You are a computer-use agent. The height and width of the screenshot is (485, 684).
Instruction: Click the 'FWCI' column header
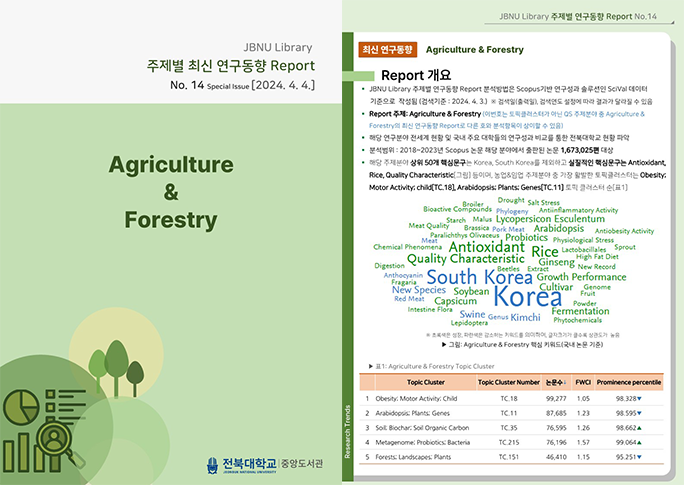click(x=583, y=382)
